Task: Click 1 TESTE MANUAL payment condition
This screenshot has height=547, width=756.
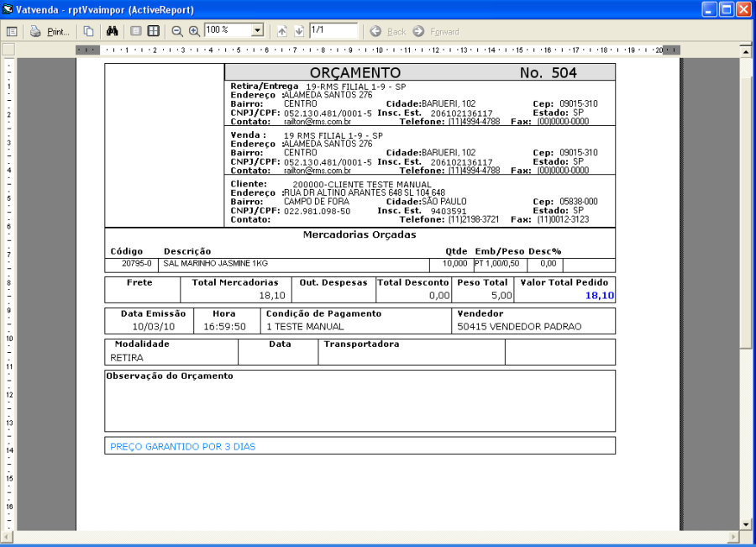Action: click(x=305, y=327)
